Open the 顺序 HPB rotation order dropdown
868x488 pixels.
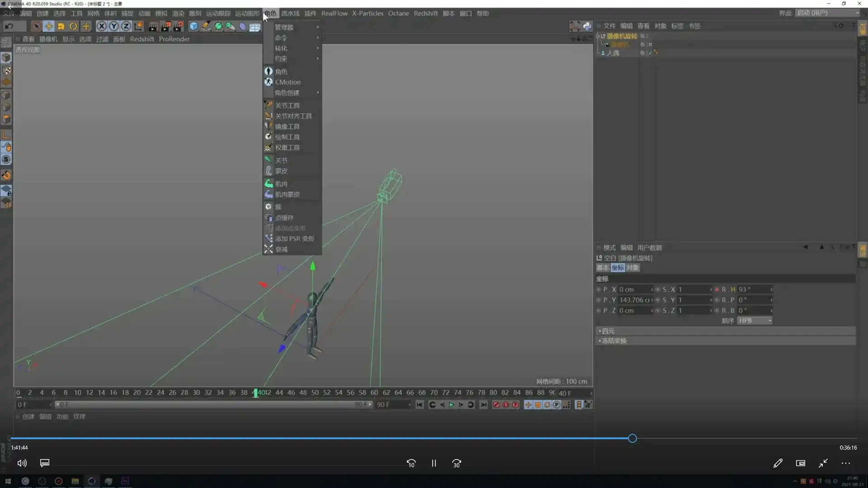click(x=755, y=320)
